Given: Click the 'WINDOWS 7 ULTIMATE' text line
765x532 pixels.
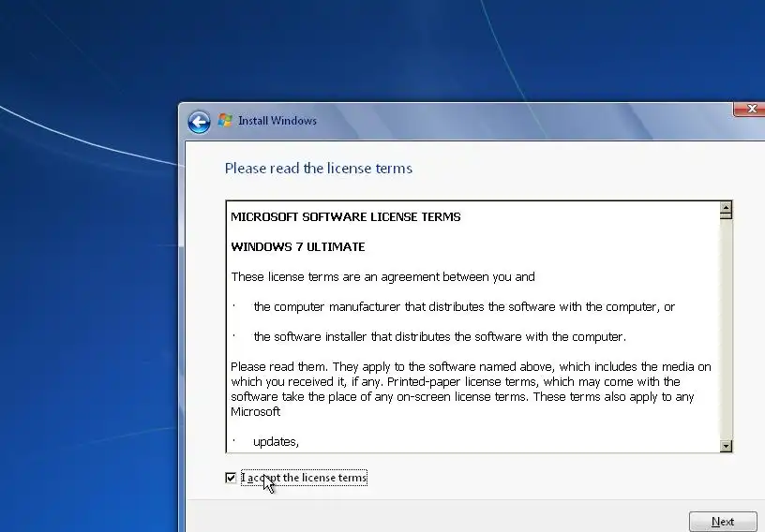Looking at the screenshot, I should tap(297, 246).
